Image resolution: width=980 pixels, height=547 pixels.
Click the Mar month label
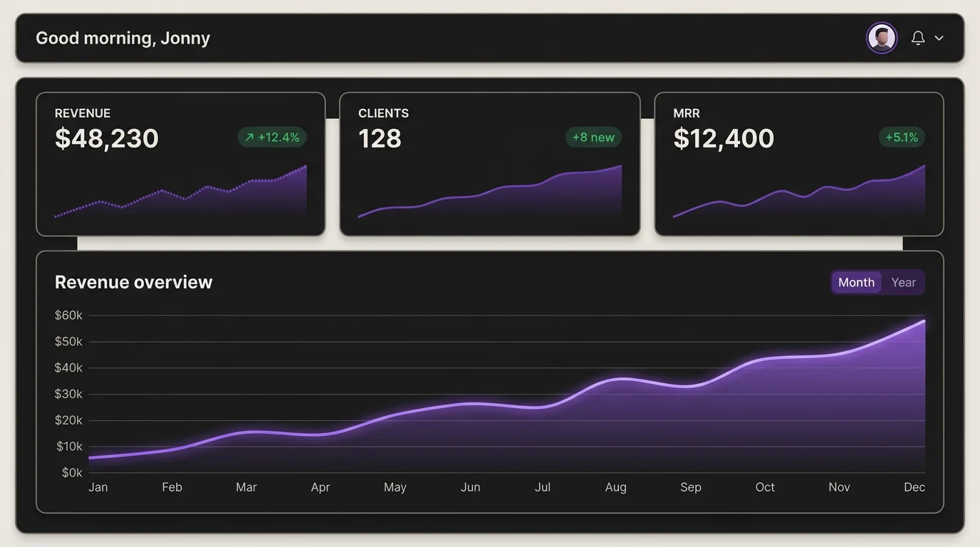pos(246,487)
